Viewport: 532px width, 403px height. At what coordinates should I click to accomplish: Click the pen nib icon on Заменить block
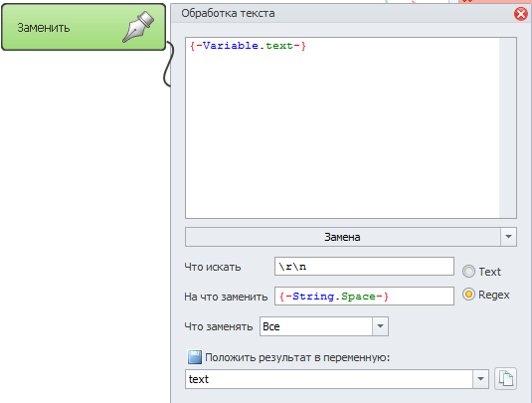tap(138, 27)
